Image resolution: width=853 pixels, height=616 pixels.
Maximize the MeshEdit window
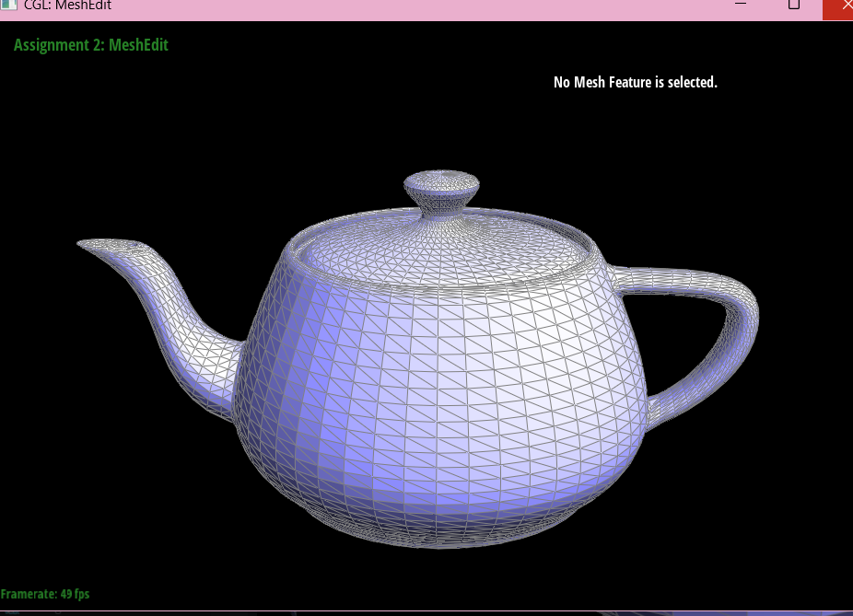tap(794, 5)
